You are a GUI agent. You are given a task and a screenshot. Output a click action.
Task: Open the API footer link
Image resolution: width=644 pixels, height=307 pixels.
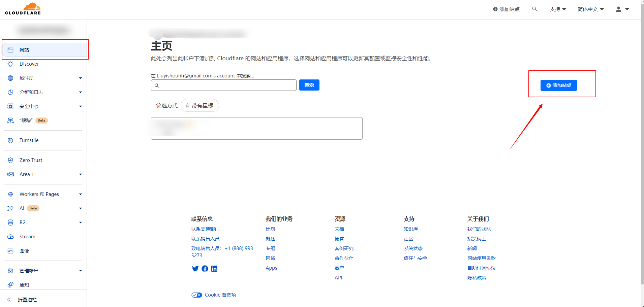[338, 278]
